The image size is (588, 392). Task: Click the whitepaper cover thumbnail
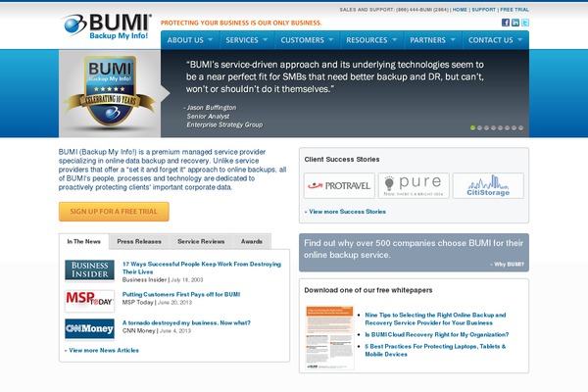[x=329, y=337]
